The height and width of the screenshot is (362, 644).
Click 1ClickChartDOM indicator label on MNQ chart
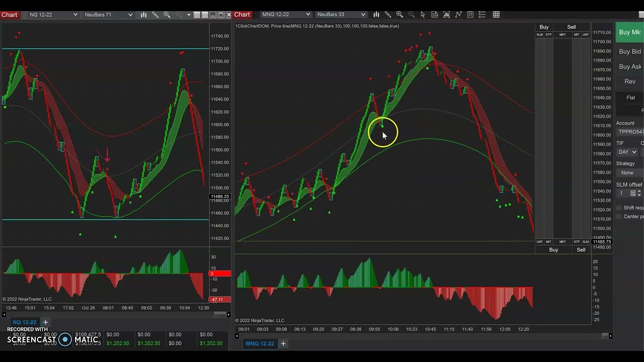coord(317,26)
